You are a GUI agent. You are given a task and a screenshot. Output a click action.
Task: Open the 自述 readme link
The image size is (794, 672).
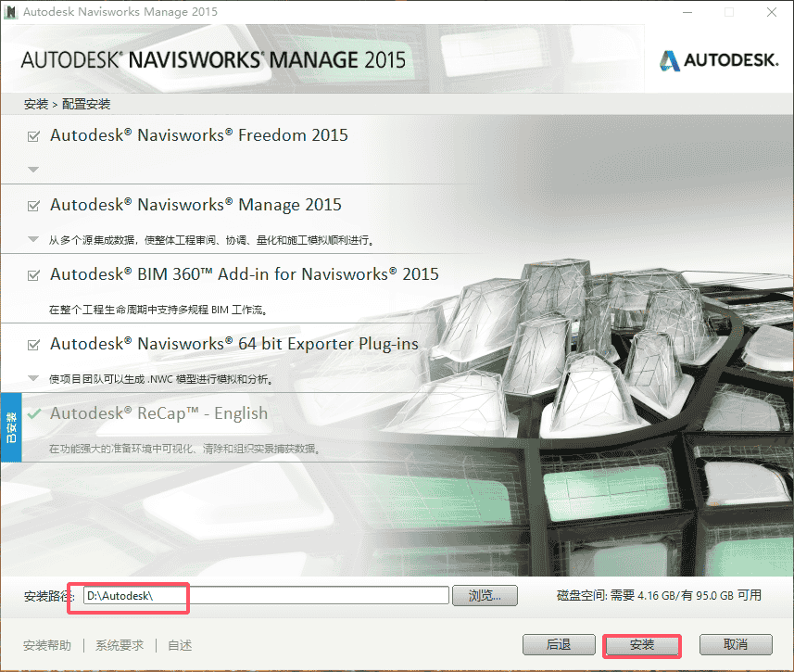(x=180, y=645)
